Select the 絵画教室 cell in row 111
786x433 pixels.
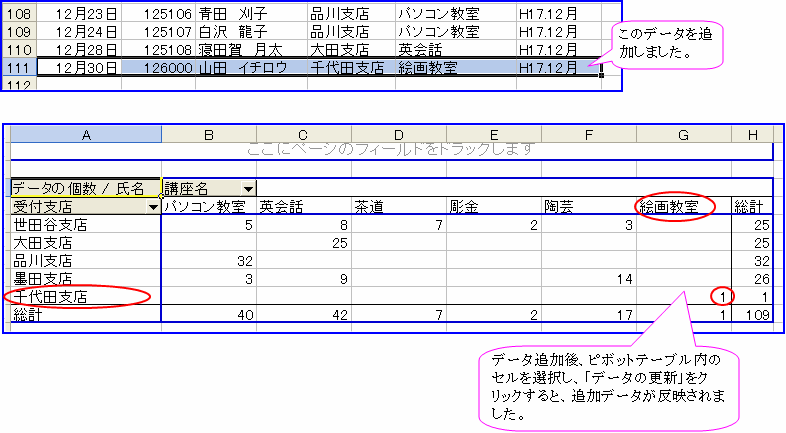pyautogui.click(x=456, y=68)
